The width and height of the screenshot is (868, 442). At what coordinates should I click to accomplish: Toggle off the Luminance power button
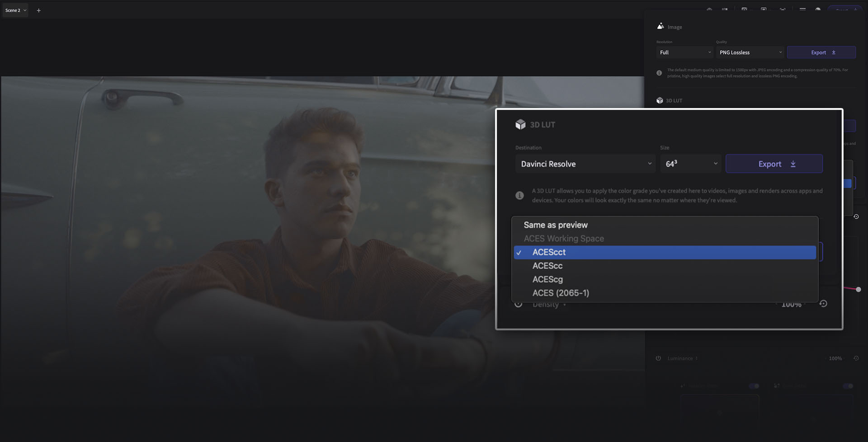coord(658,358)
